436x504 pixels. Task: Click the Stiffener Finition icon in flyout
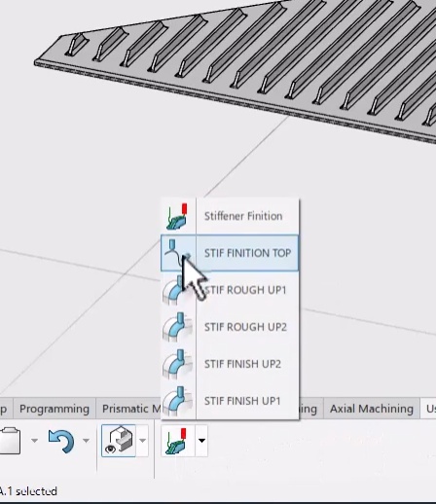[x=177, y=216]
